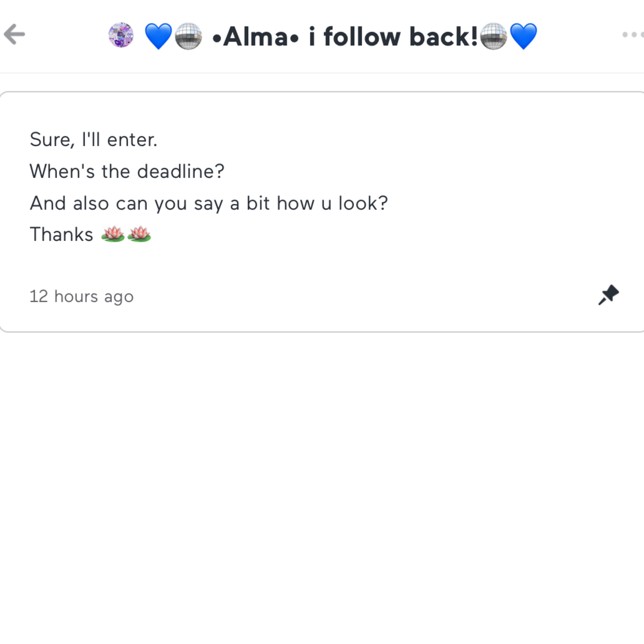Click the word 'Thanks' in the message
The width and height of the screenshot is (644, 644).
(x=61, y=234)
